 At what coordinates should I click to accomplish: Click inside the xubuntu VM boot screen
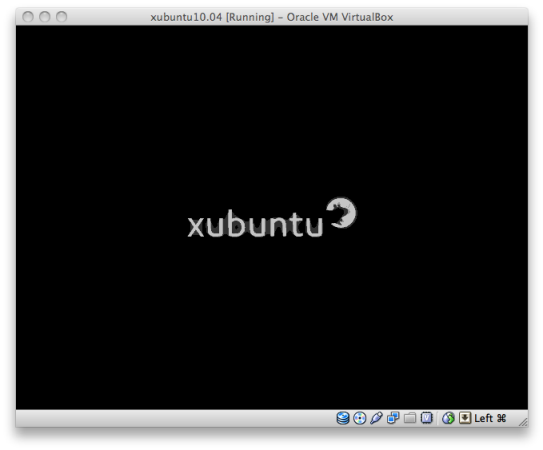(272, 217)
